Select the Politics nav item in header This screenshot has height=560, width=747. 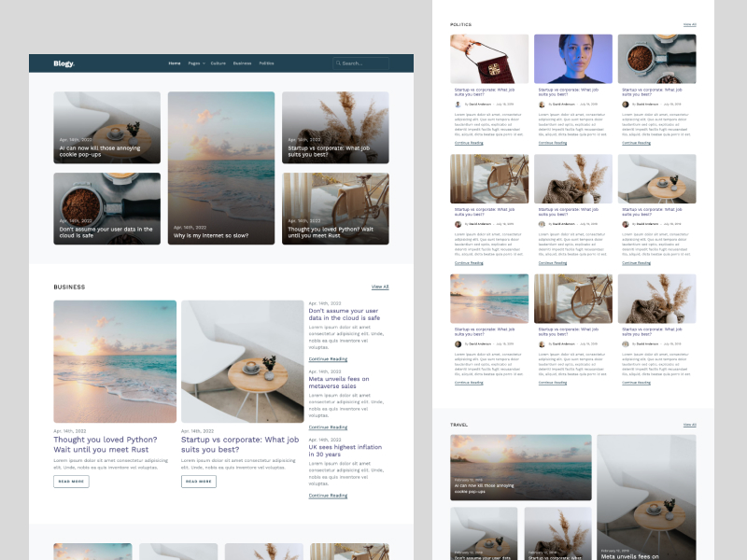pos(266,63)
